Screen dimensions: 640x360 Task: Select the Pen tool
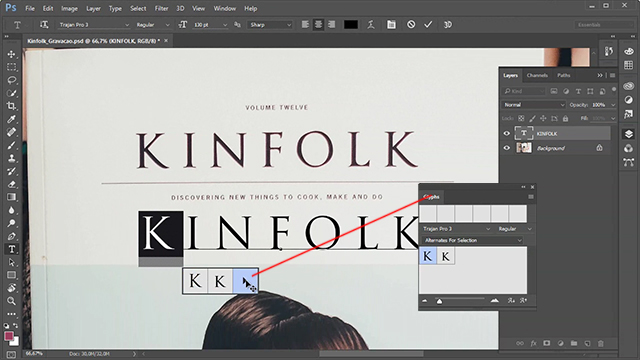coord(11,236)
